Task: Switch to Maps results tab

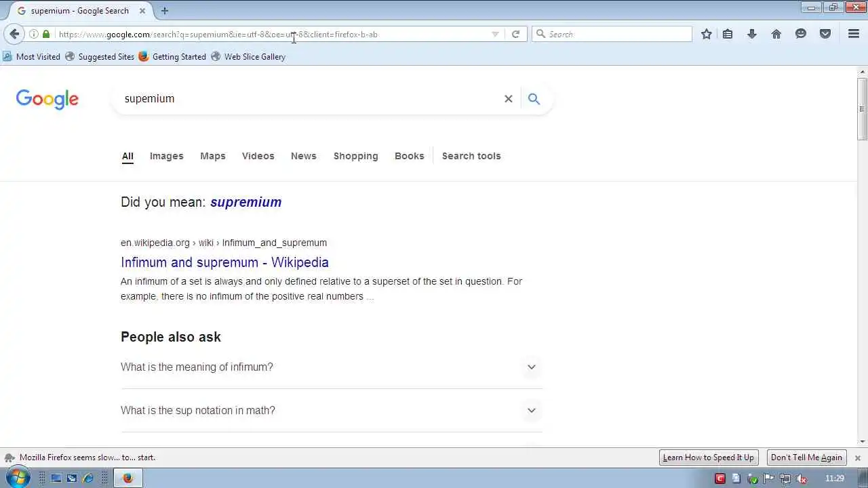Action: [x=213, y=156]
